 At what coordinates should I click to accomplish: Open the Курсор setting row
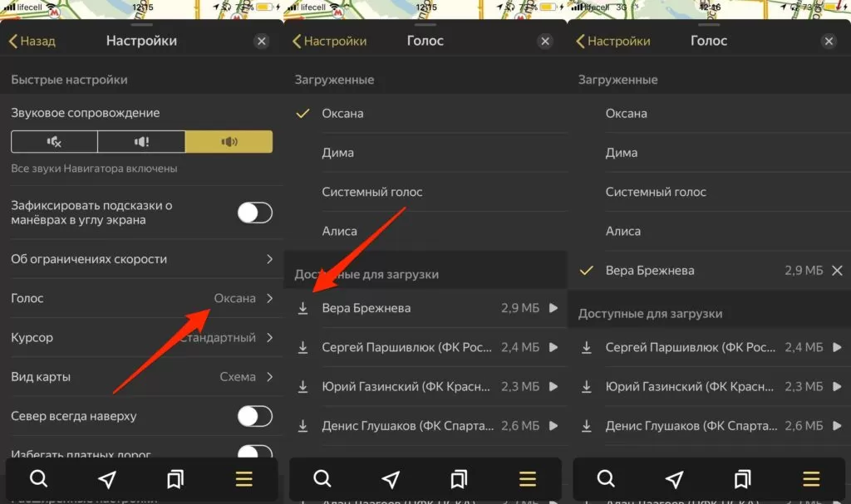click(x=141, y=338)
